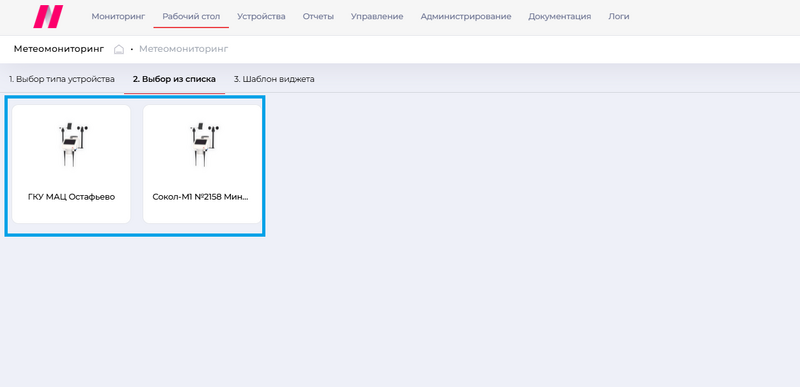Click the black Метеомониторинг page title
The width and height of the screenshot is (800, 387).
pyautogui.click(x=59, y=49)
